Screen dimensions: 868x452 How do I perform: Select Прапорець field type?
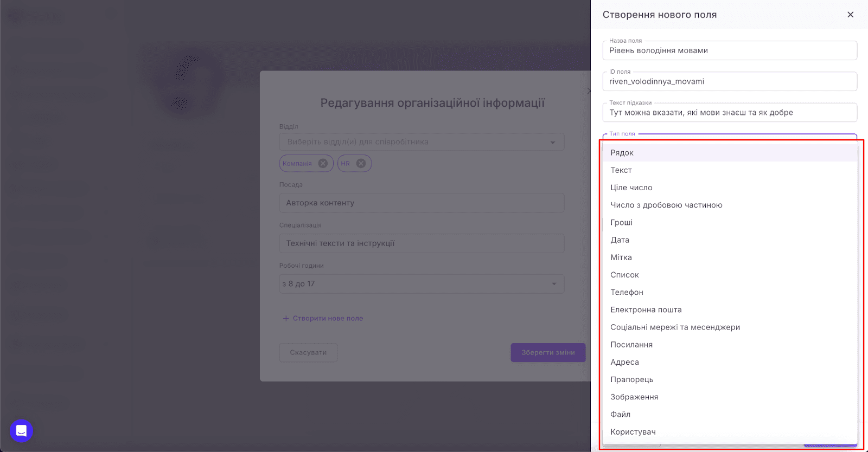click(631, 379)
